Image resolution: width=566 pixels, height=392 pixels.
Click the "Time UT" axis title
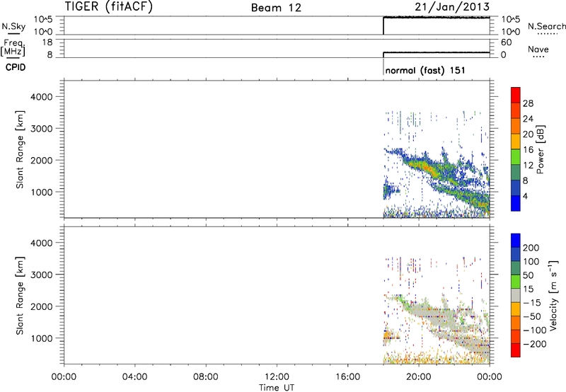277,388
